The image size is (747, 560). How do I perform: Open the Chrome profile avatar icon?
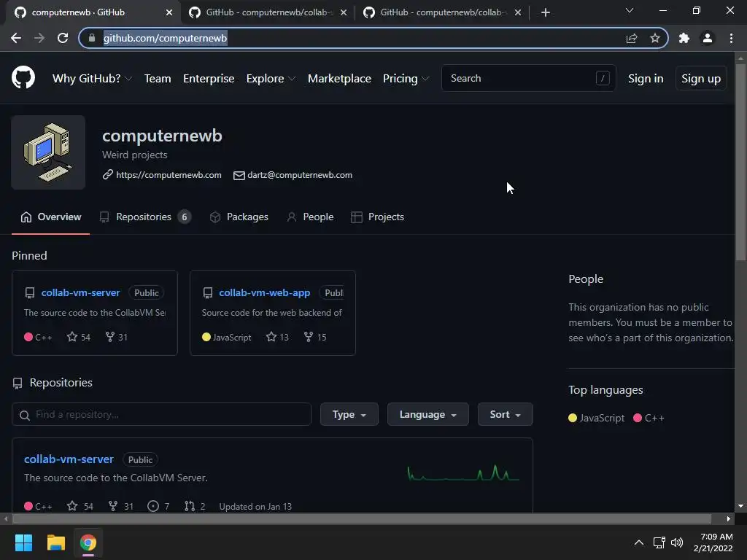(x=708, y=38)
